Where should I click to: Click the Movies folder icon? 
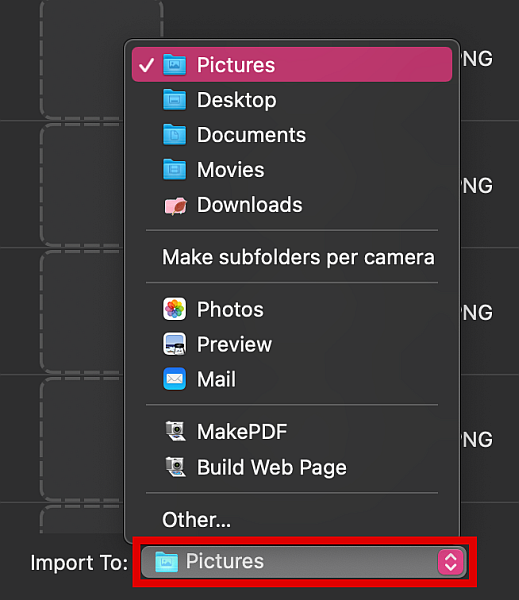point(175,169)
